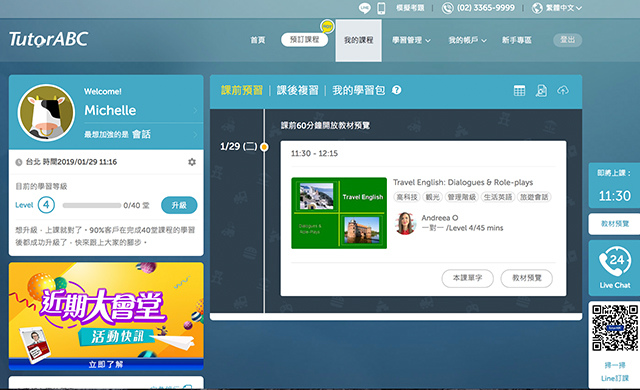
Task: Click the cow avatar profile picture
Action: [x=46, y=113]
